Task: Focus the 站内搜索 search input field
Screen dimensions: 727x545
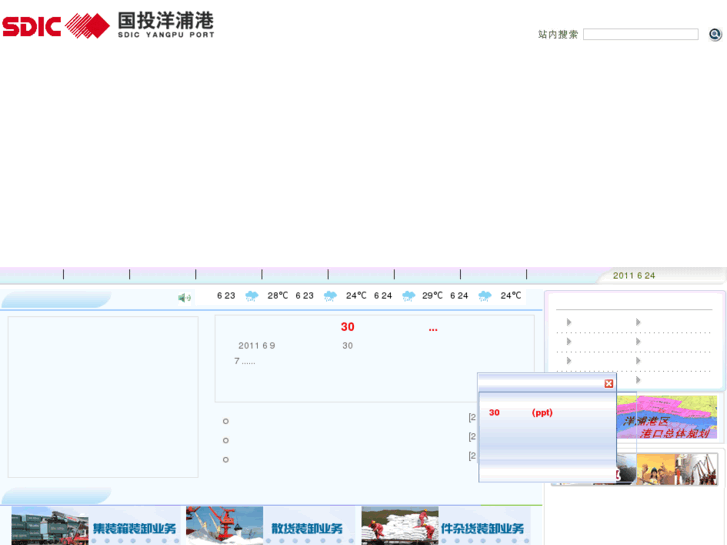Action: [x=641, y=34]
